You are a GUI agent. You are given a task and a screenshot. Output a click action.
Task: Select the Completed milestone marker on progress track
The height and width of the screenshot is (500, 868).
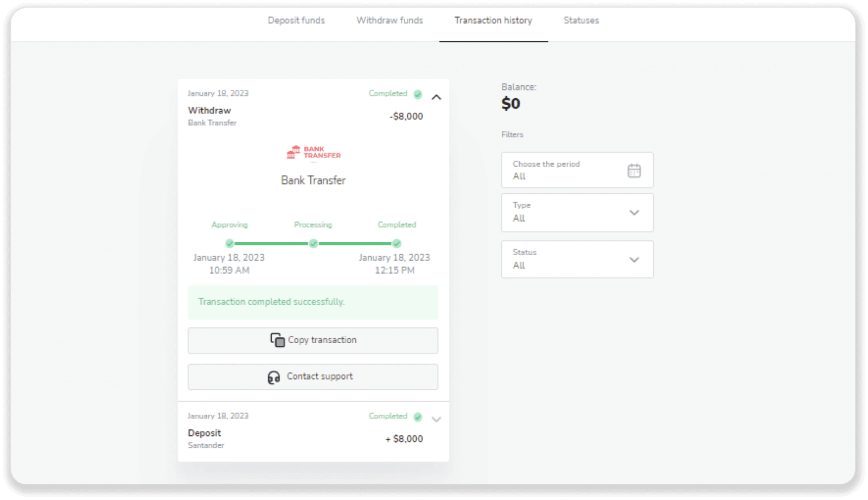click(x=397, y=244)
